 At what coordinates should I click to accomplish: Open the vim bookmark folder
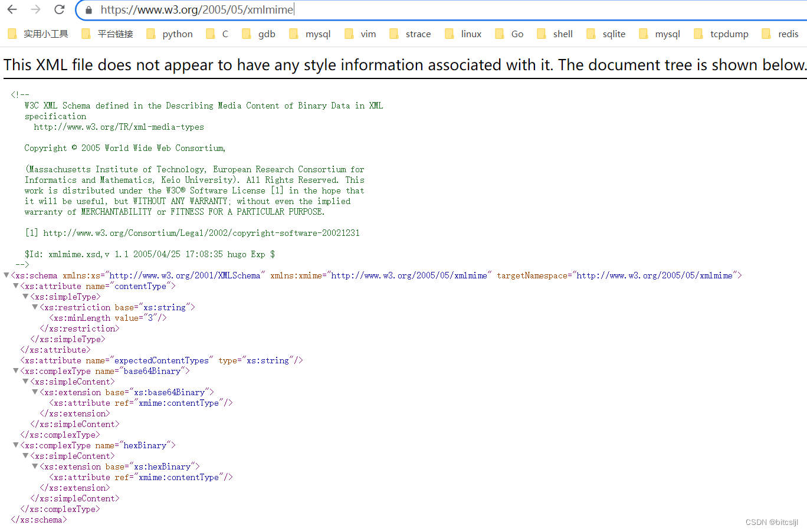pos(360,34)
